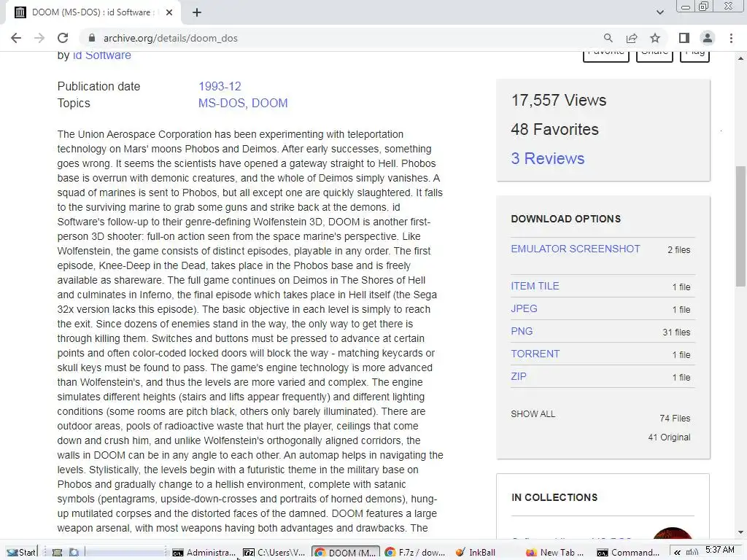Open the Windows Start menu
This screenshot has height=560, width=747.
pos(20,553)
